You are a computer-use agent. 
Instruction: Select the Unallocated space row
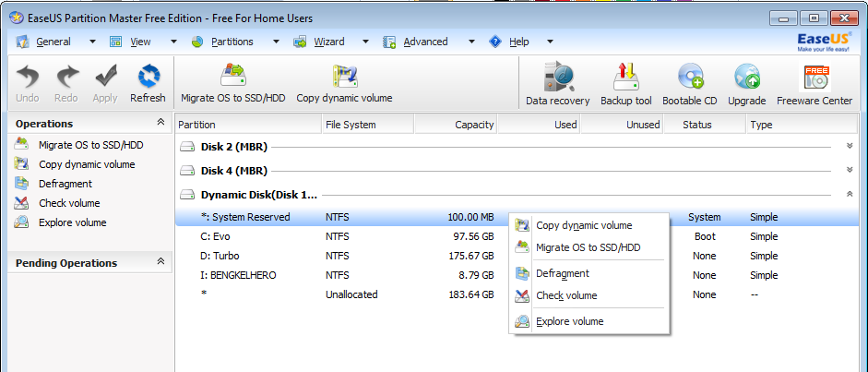[x=517, y=294]
